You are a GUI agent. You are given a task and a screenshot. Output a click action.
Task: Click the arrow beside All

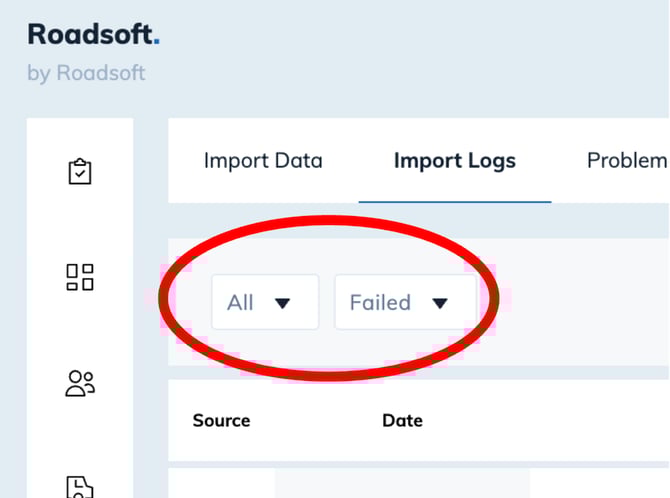pos(282,304)
